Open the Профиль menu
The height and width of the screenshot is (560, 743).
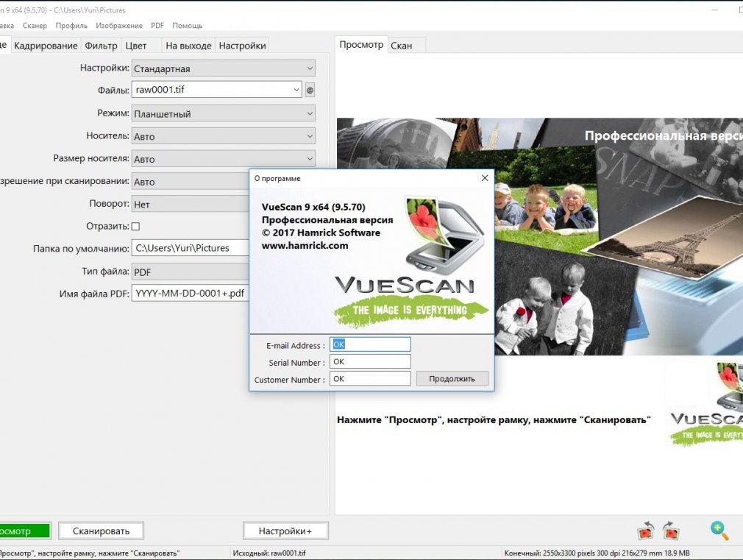coord(71,26)
